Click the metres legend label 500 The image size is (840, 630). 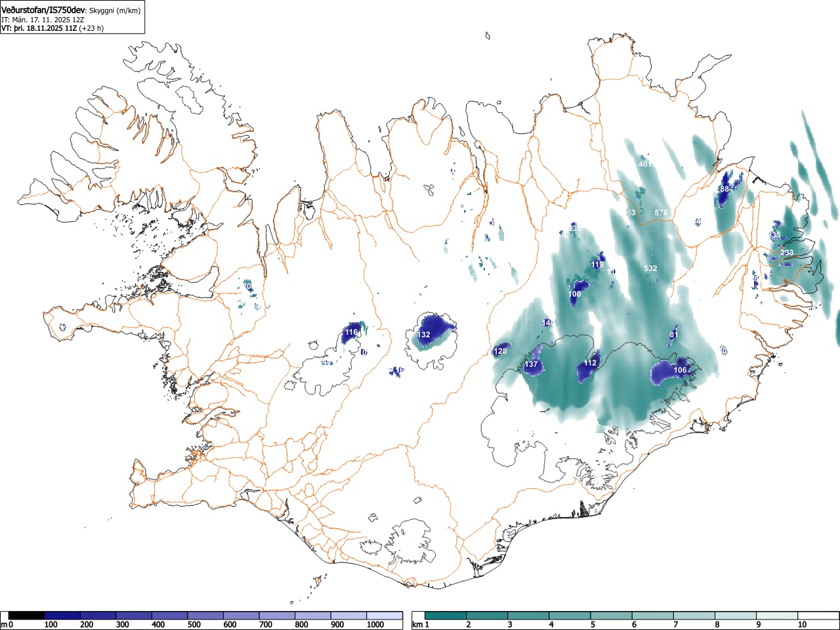(x=194, y=625)
